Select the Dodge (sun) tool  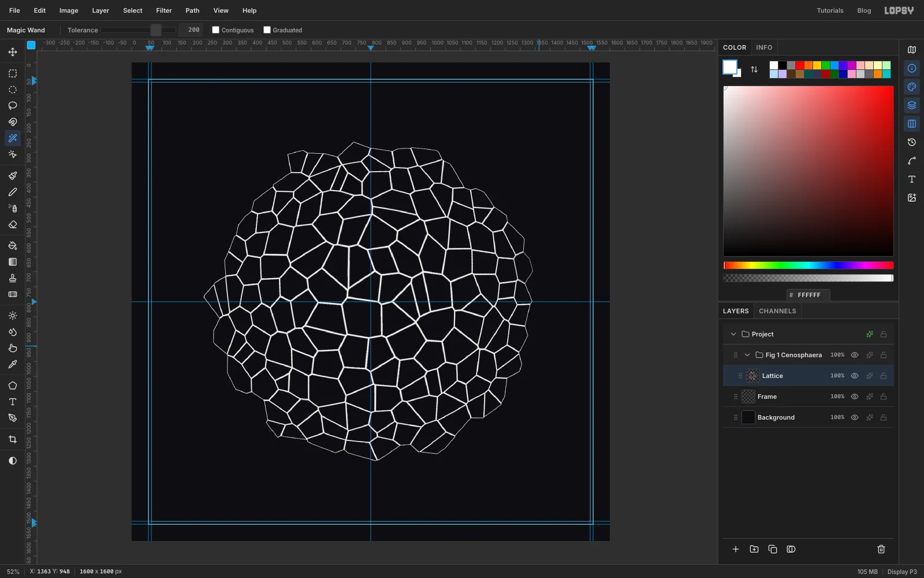tap(13, 316)
